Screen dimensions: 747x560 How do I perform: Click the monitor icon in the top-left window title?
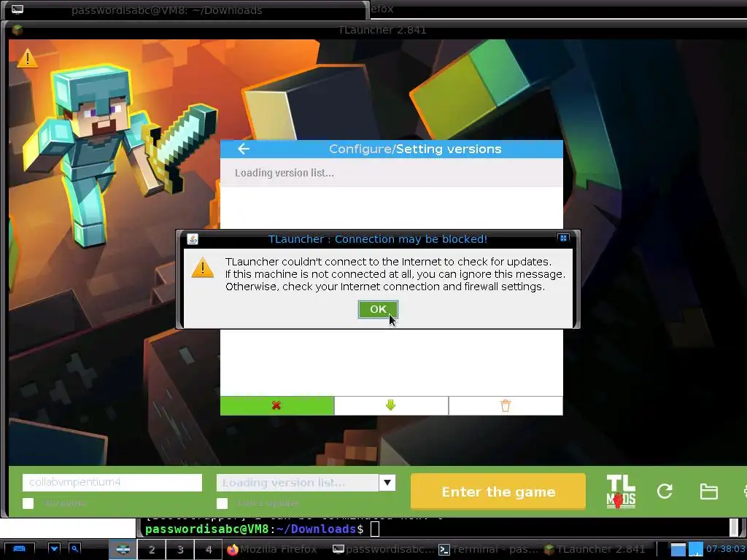pos(18,9)
